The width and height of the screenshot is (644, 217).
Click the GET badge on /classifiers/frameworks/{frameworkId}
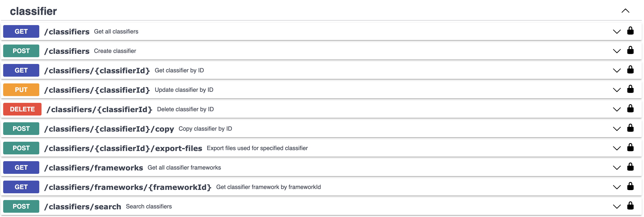(21, 187)
